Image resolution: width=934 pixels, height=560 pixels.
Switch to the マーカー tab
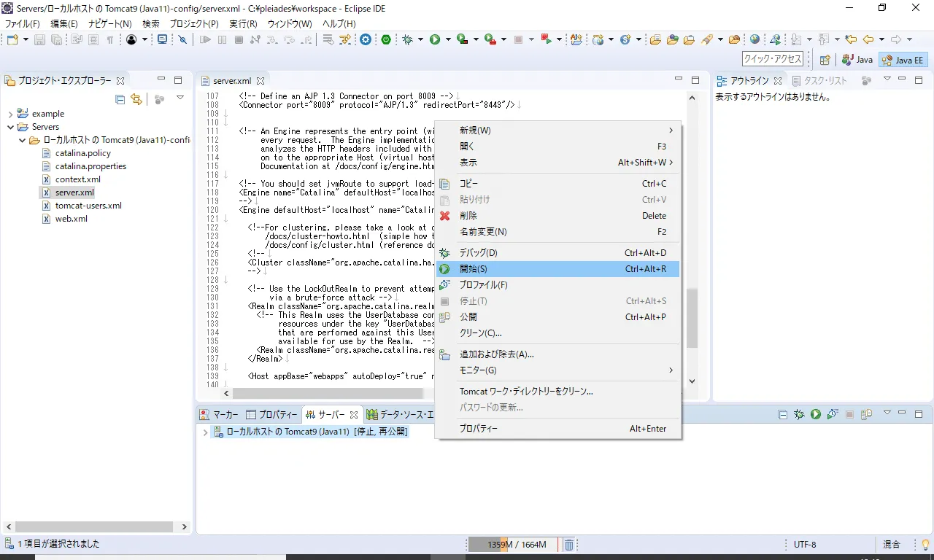tap(219, 415)
